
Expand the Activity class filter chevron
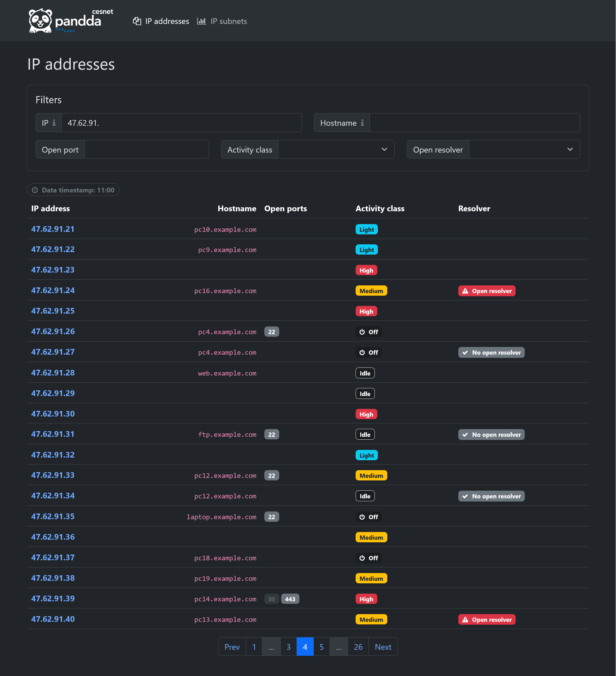pos(384,149)
